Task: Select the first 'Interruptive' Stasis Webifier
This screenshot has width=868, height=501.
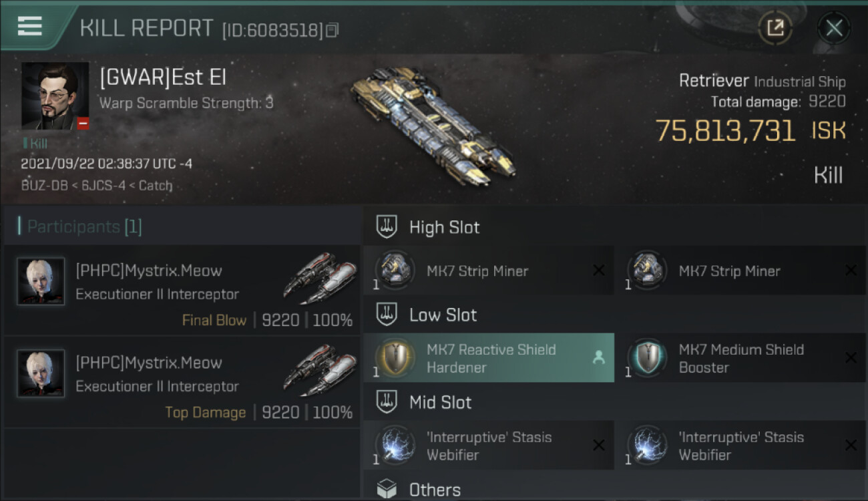Action: (x=489, y=446)
